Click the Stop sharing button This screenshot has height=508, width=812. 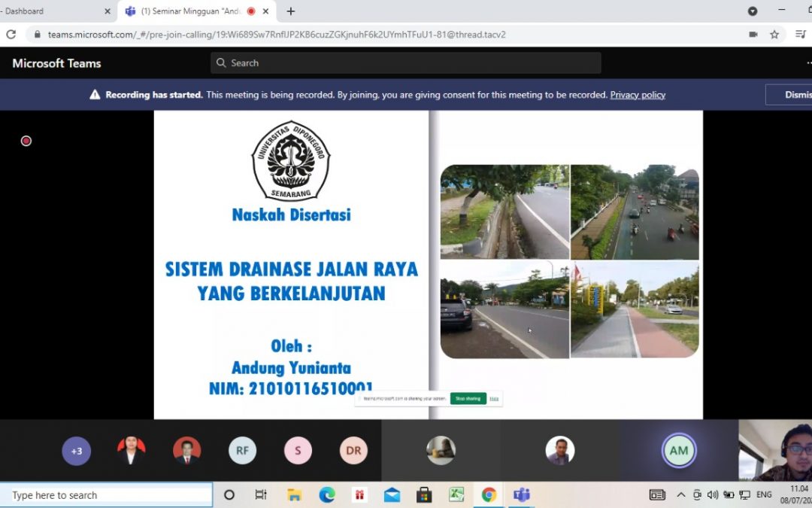pyautogui.click(x=468, y=398)
